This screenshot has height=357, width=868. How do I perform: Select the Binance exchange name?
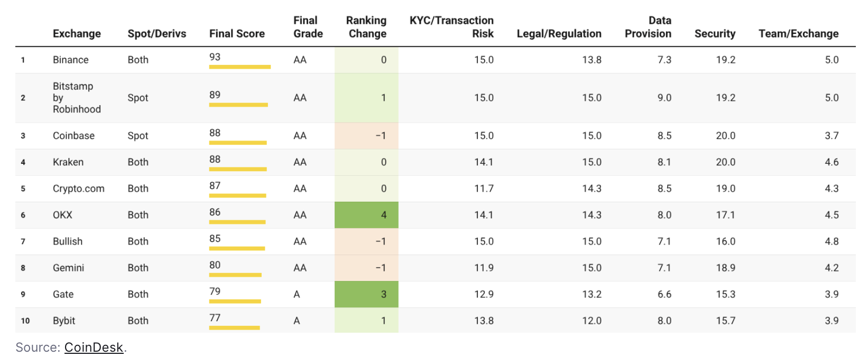pyautogui.click(x=71, y=60)
